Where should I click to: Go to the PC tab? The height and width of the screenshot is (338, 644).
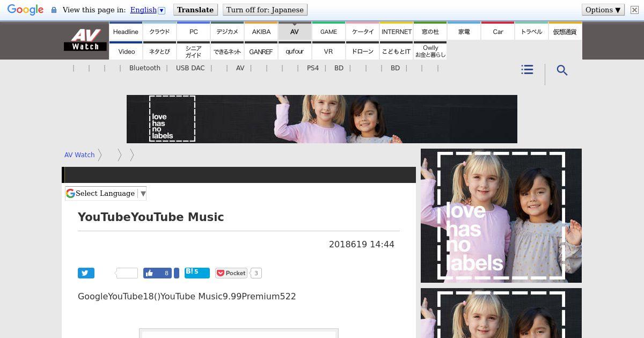(x=194, y=32)
